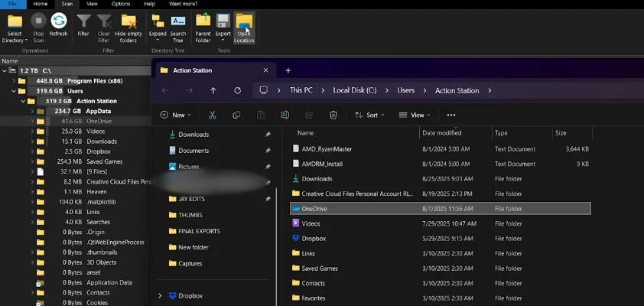Click the Explorer delete trash icon
Image resolution: width=644 pixels, height=306 pixels.
pyautogui.click(x=333, y=115)
